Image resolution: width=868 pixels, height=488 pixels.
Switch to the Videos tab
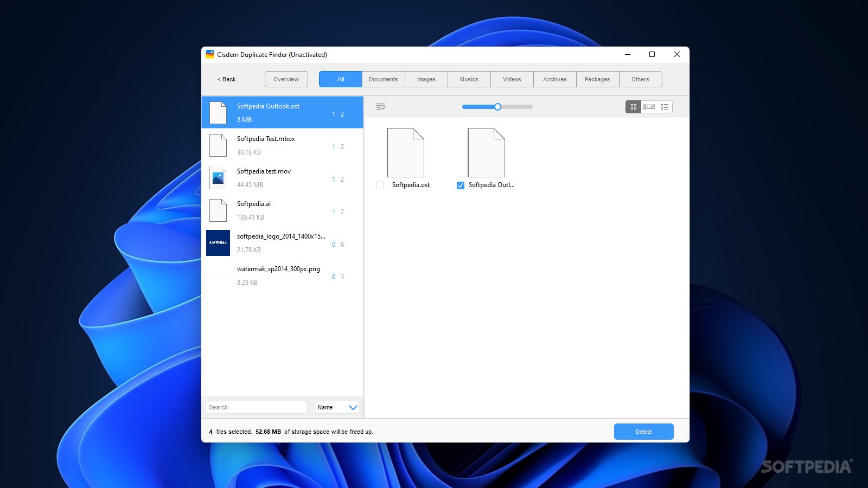pos(512,79)
